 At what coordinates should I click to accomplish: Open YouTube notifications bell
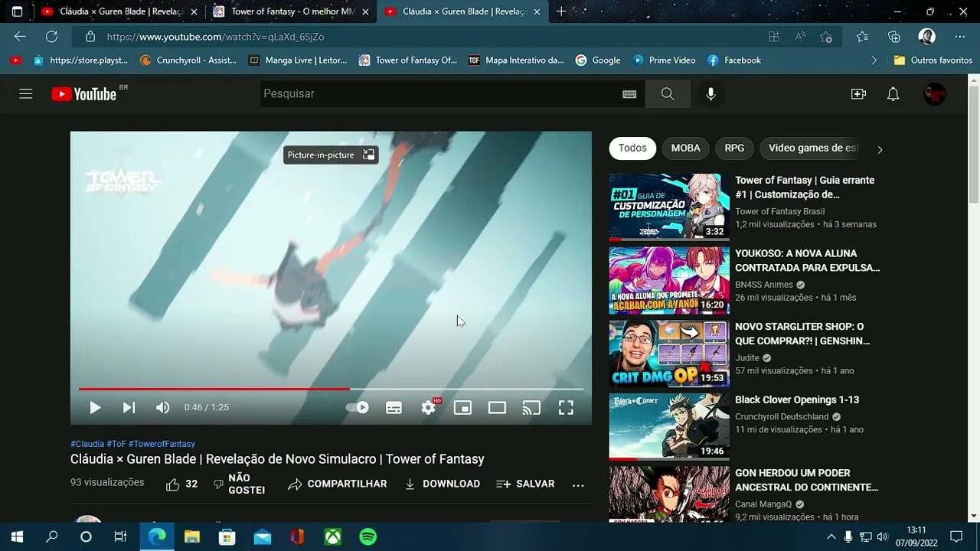(893, 93)
